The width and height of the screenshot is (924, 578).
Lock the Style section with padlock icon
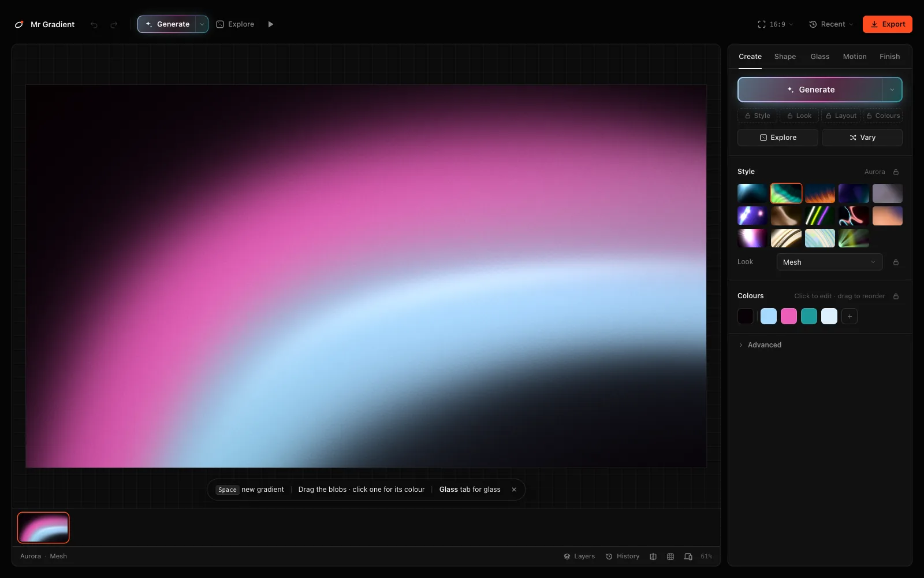[x=896, y=172]
